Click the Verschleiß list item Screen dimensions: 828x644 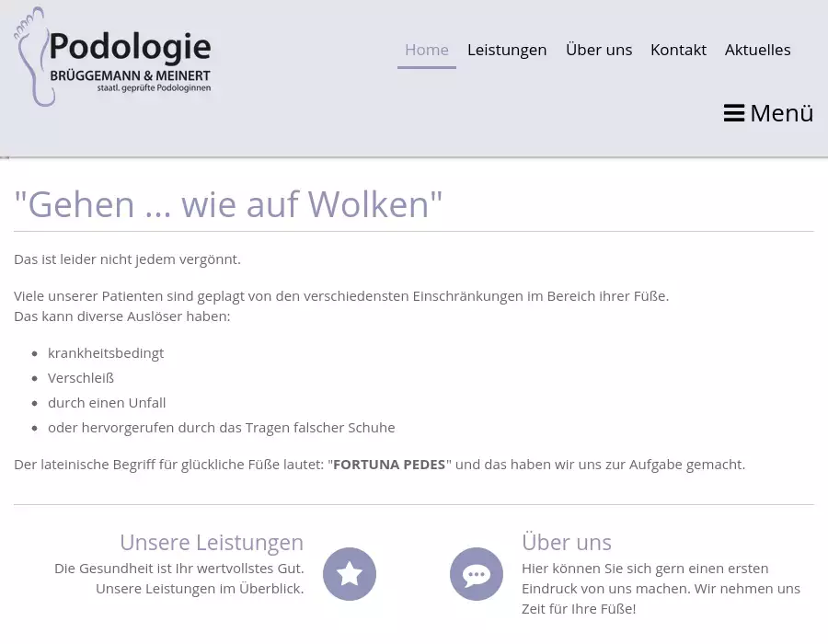[81, 378]
